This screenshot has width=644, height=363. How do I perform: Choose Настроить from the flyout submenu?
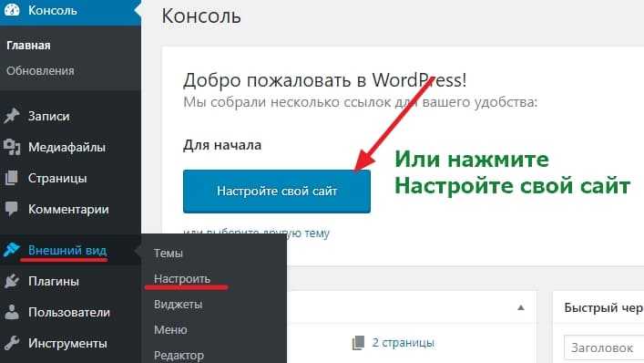tap(182, 279)
